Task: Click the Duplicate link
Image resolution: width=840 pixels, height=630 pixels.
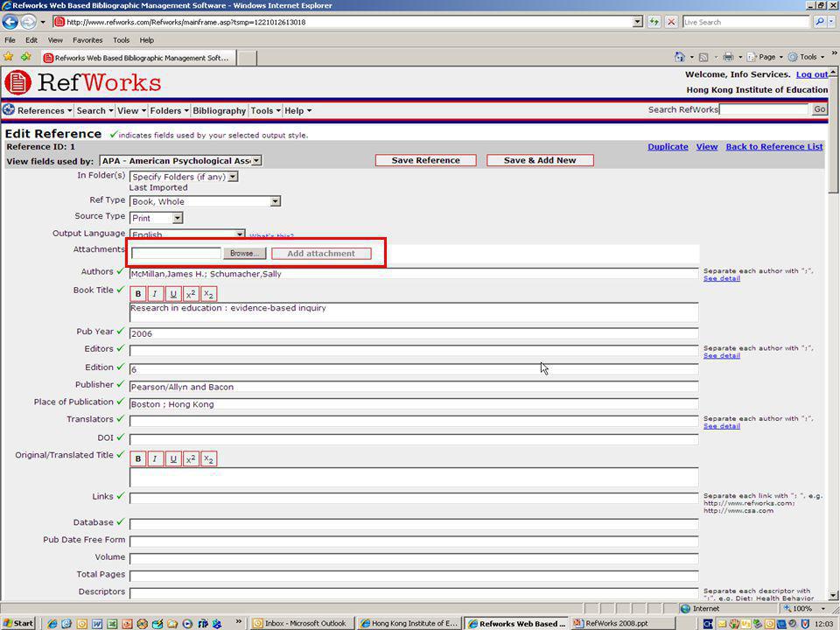Action: click(x=668, y=147)
